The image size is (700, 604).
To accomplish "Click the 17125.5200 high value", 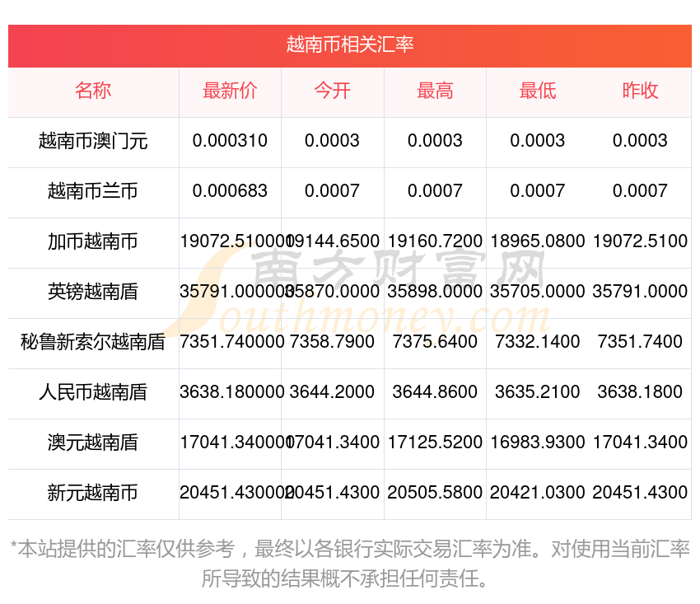I will [435, 442].
